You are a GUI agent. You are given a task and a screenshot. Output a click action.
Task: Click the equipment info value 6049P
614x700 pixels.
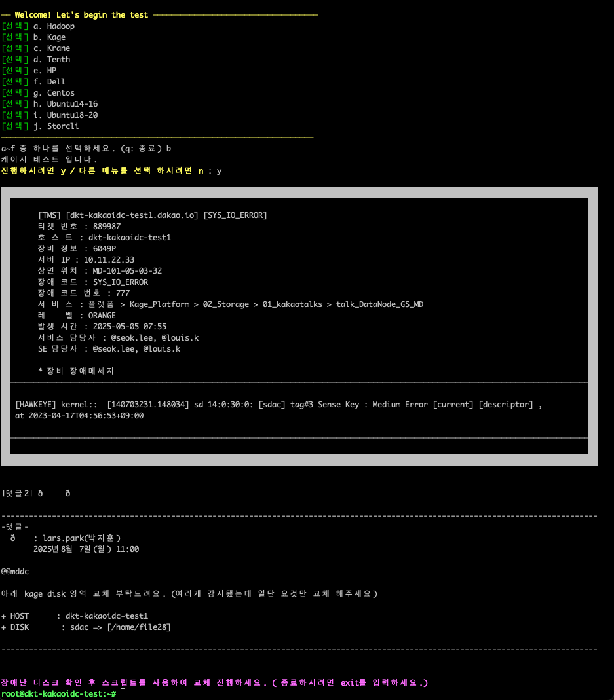(x=105, y=249)
